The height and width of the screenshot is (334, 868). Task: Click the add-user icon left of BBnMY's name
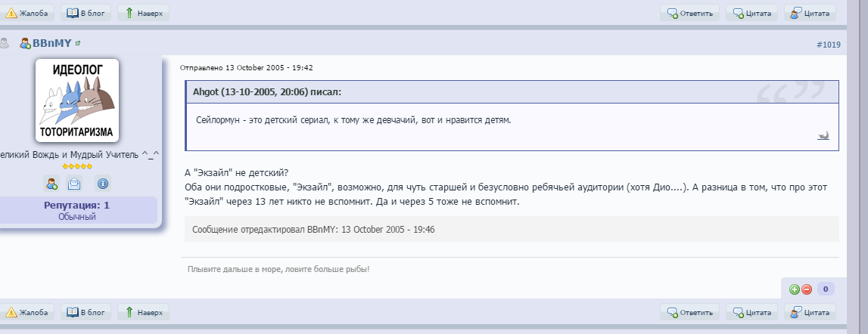25,44
